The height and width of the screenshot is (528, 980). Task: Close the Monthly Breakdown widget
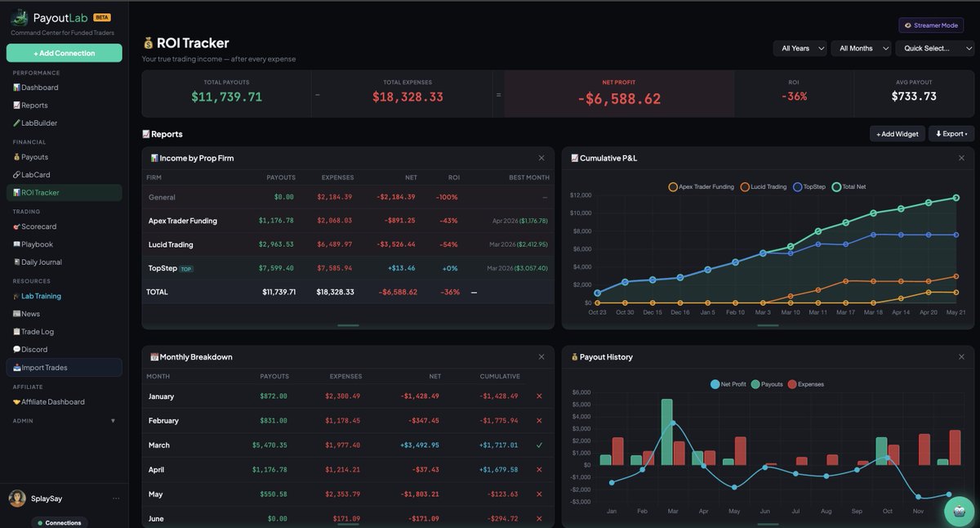click(x=541, y=357)
